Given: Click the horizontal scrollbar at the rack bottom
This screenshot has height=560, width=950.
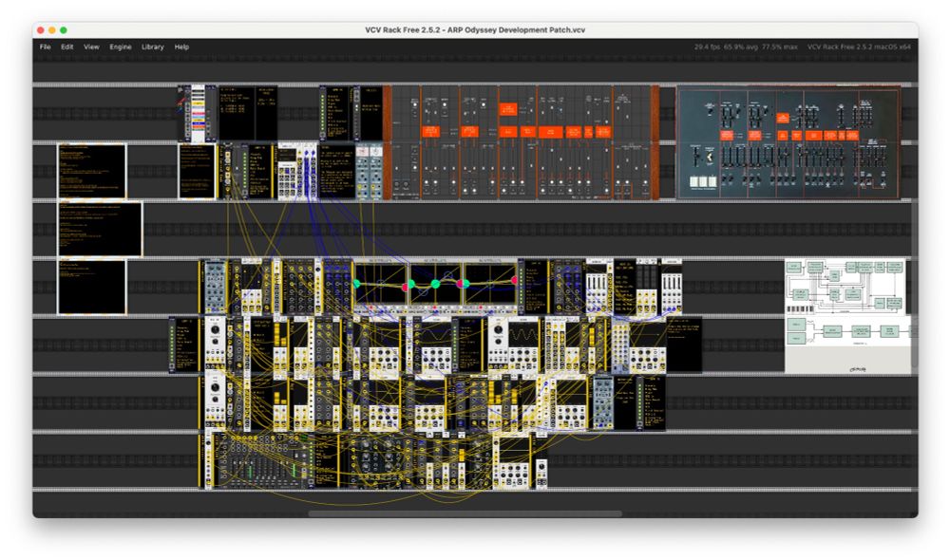Looking at the screenshot, I should [465, 514].
